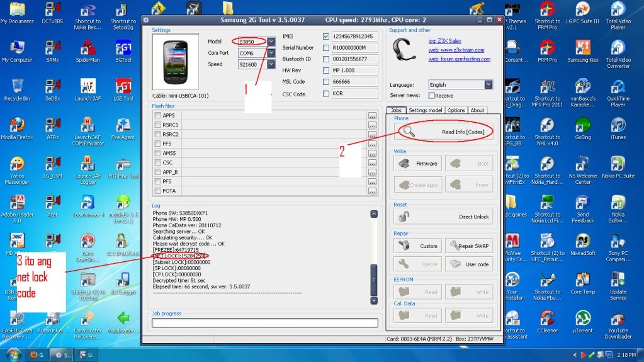Open Nokia PC Suite desktop icon
Screen dimensions: 644x362
point(618,167)
